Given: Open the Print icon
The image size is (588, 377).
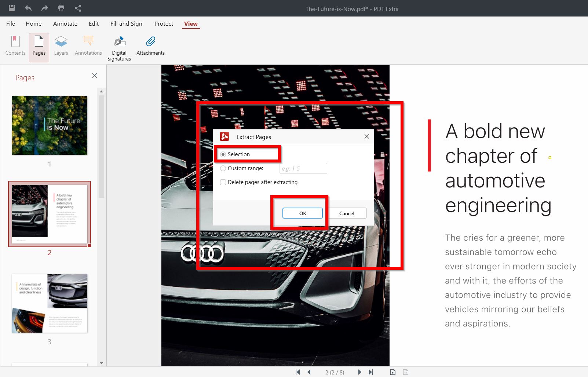Looking at the screenshot, I should coord(61,8).
